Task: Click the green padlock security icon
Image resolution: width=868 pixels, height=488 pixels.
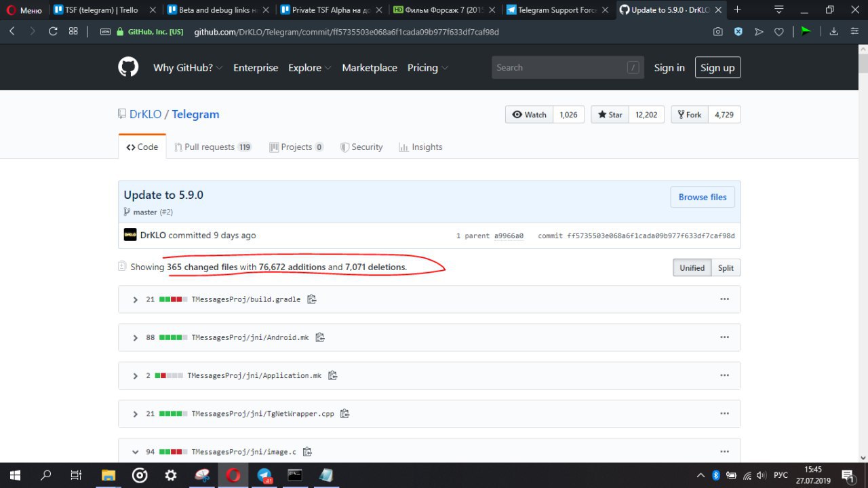Action: 120,31
